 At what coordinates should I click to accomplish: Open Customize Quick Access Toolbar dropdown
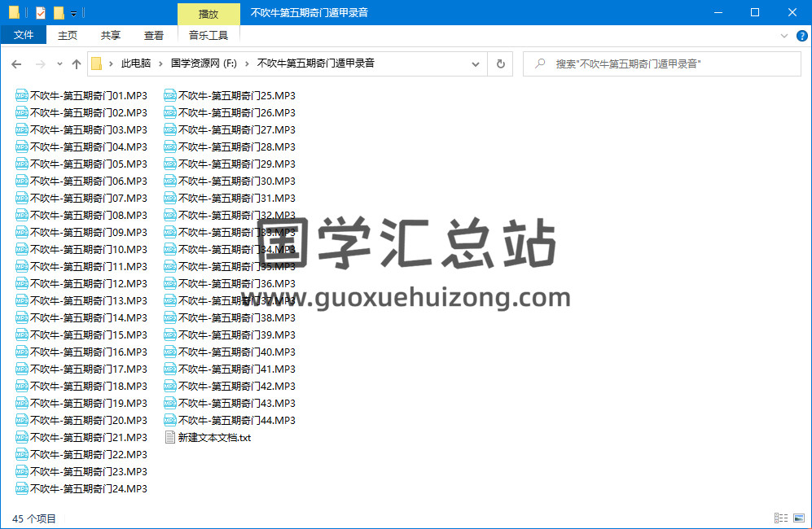click(73, 13)
